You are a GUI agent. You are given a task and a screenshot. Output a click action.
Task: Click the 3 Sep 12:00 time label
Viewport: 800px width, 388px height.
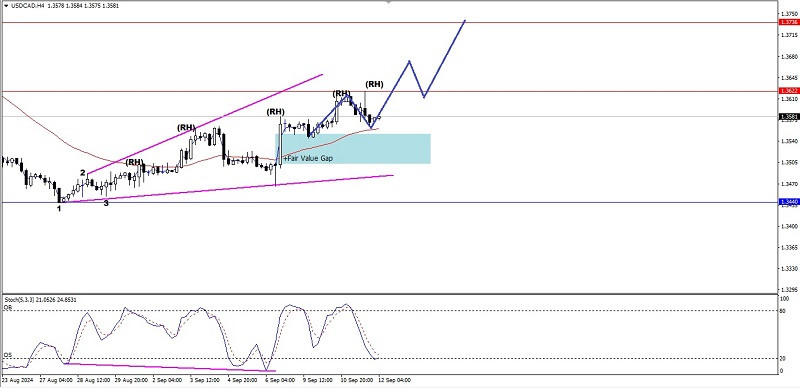coord(205,380)
